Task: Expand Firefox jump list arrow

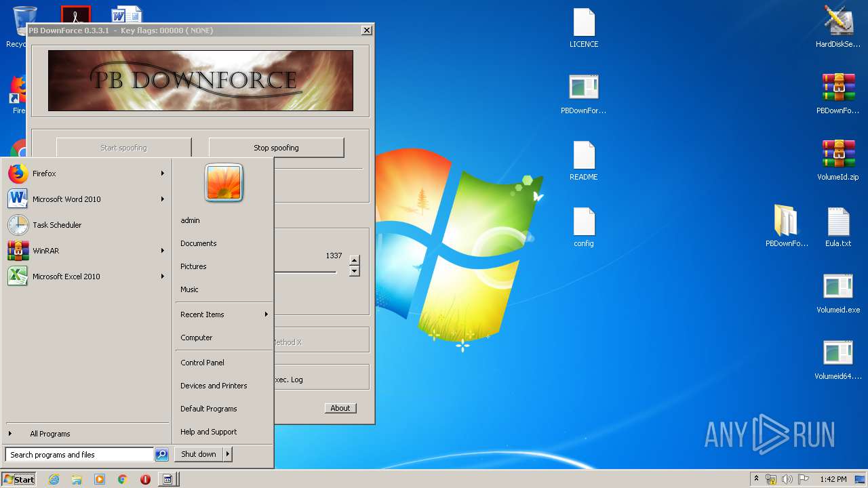Action: click(x=163, y=174)
